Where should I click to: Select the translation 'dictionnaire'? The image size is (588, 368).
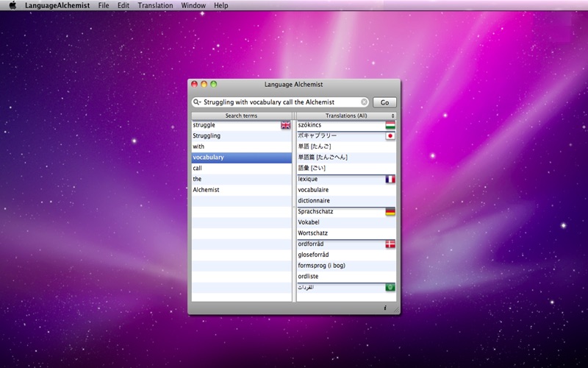tap(346, 201)
